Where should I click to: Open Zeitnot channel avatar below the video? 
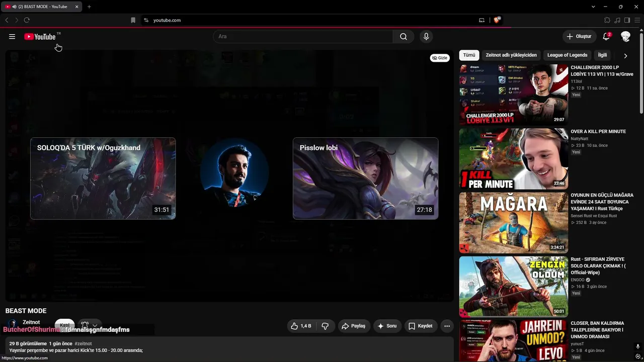point(13,324)
